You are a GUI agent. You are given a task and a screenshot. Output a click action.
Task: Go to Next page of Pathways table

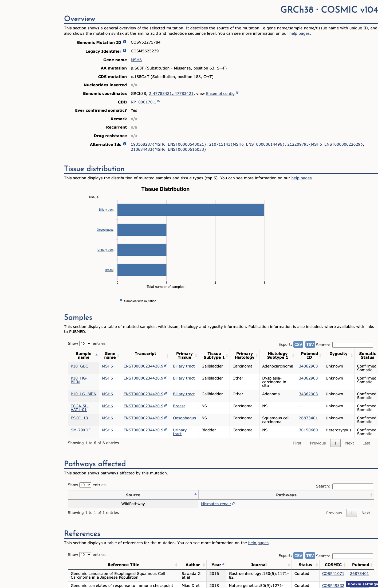coord(366,513)
